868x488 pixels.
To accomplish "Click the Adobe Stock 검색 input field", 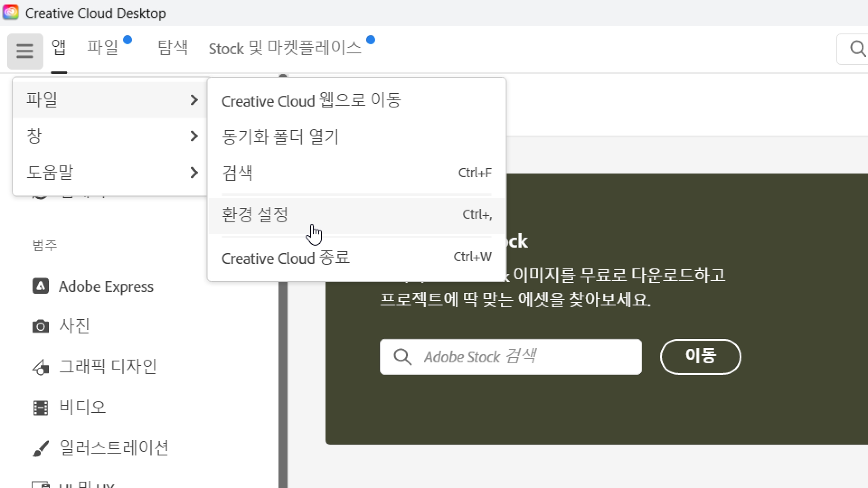I will [x=511, y=357].
